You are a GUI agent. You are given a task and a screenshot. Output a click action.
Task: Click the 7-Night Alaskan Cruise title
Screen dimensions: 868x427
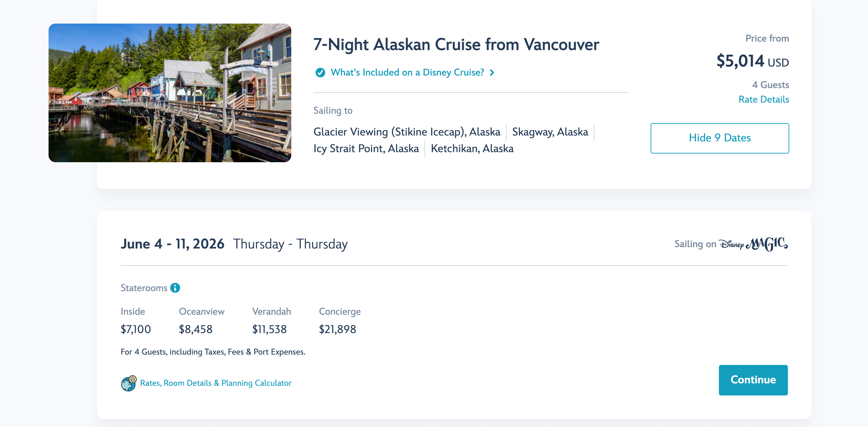point(456,45)
